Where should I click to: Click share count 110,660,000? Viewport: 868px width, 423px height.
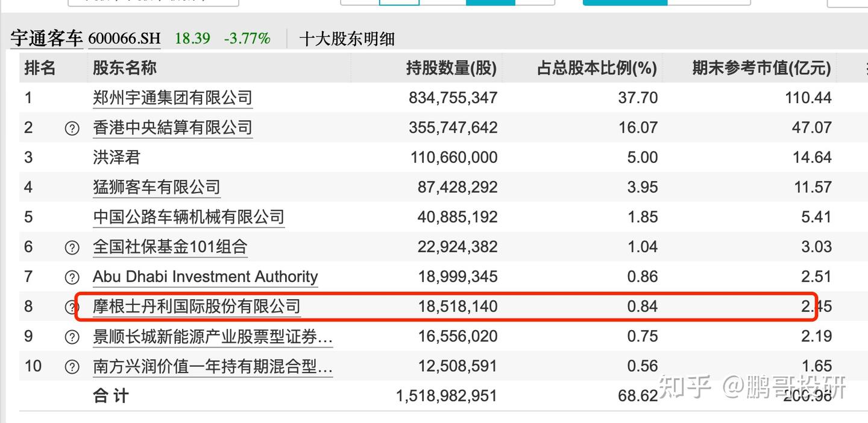click(x=454, y=157)
